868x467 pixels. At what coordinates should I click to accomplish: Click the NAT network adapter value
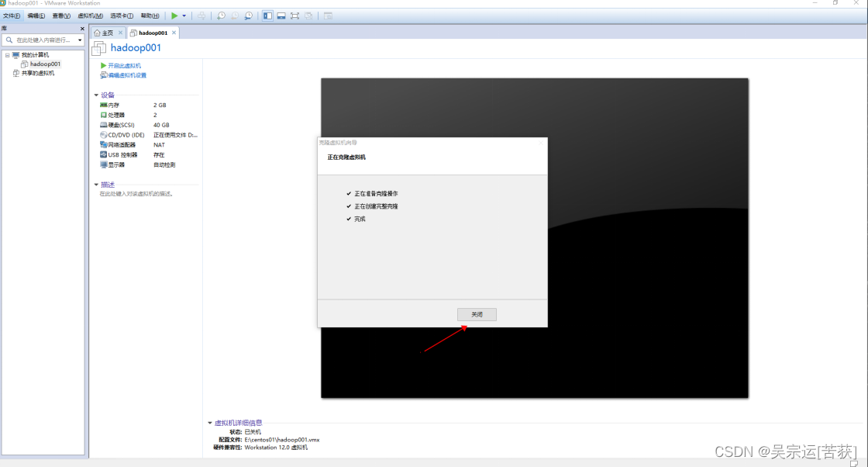point(159,144)
